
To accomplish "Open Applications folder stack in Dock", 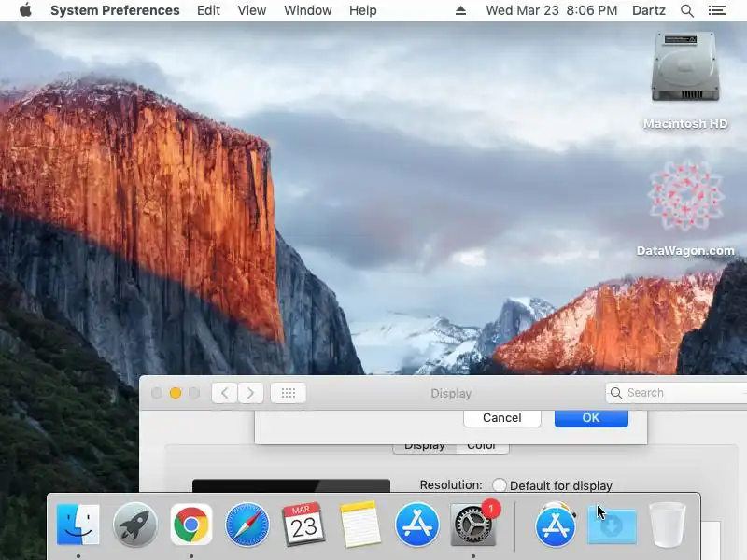I will pos(555,525).
